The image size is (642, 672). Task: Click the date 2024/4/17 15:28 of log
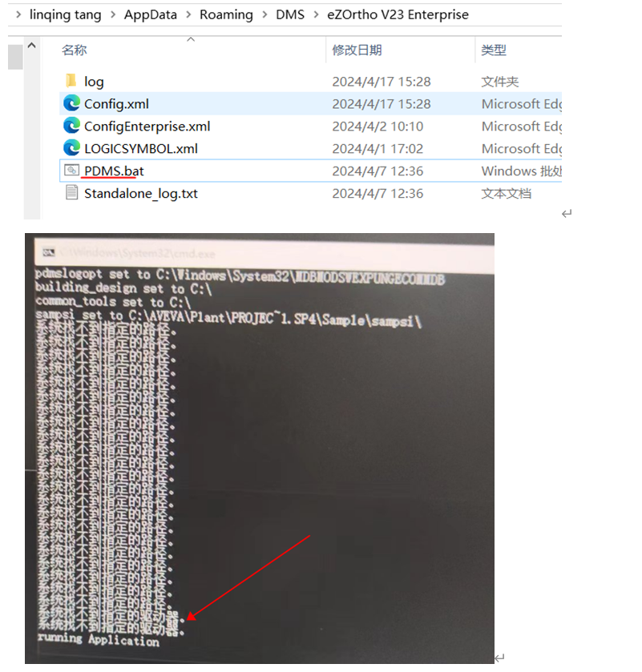click(x=382, y=82)
